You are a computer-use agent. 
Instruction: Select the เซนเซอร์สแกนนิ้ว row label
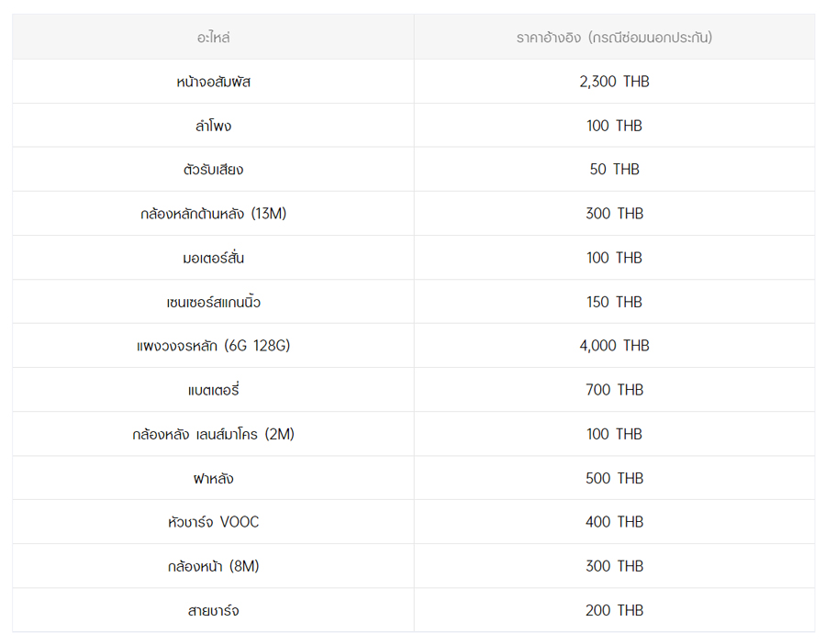(x=213, y=302)
